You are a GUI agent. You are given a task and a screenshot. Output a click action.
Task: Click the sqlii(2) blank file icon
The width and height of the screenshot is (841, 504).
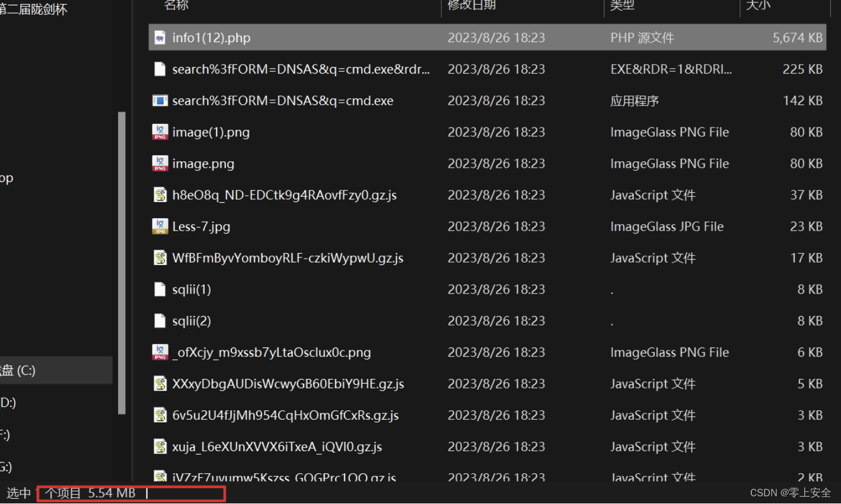coord(160,320)
